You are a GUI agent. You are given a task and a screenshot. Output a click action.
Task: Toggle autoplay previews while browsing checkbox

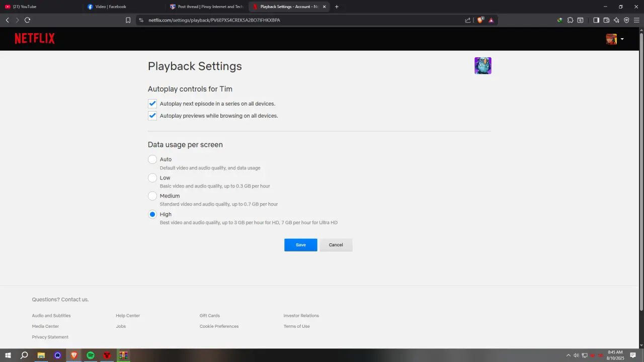pos(152,116)
